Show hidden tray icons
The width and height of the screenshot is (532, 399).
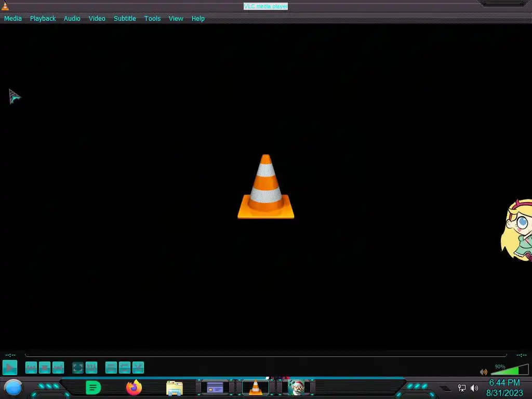(445, 388)
